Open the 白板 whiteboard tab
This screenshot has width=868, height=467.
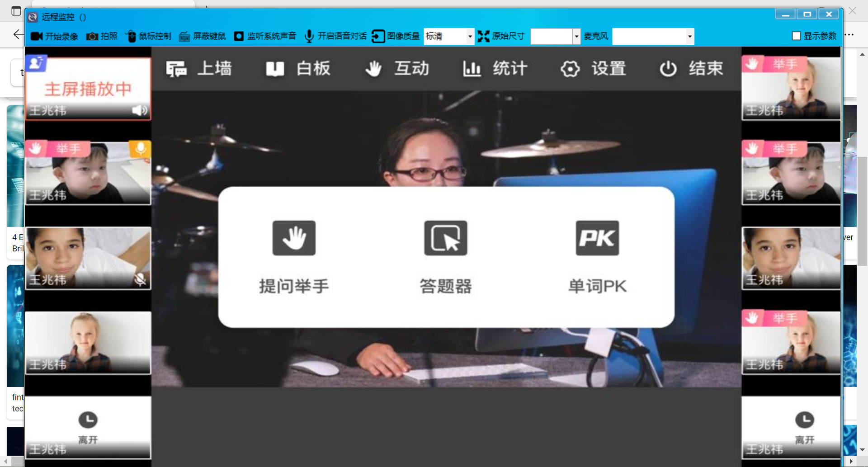[x=298, y=69]
